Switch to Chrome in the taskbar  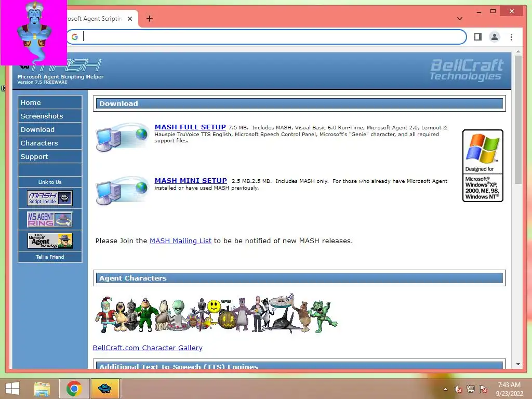(74, 389)
